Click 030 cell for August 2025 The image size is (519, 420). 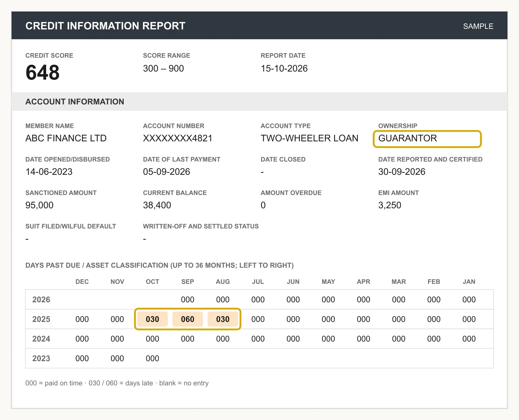coord(223,319)
